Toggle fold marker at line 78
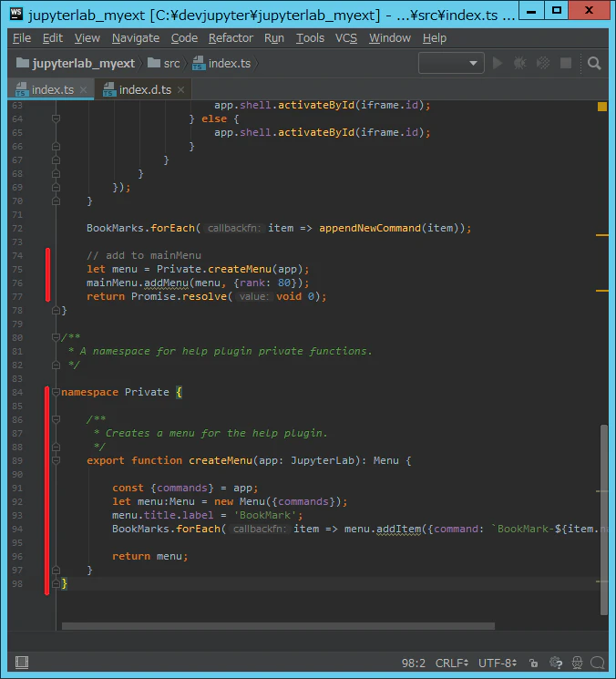 (56, 311)
